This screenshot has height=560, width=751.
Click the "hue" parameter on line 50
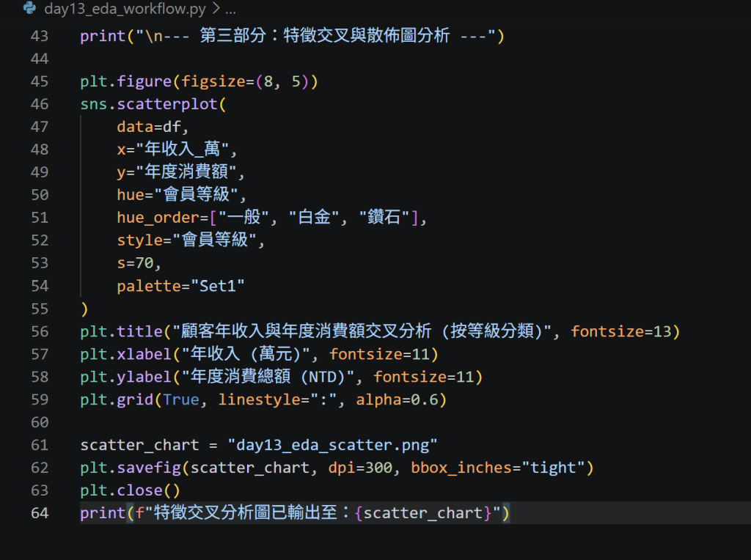point(131,195)
